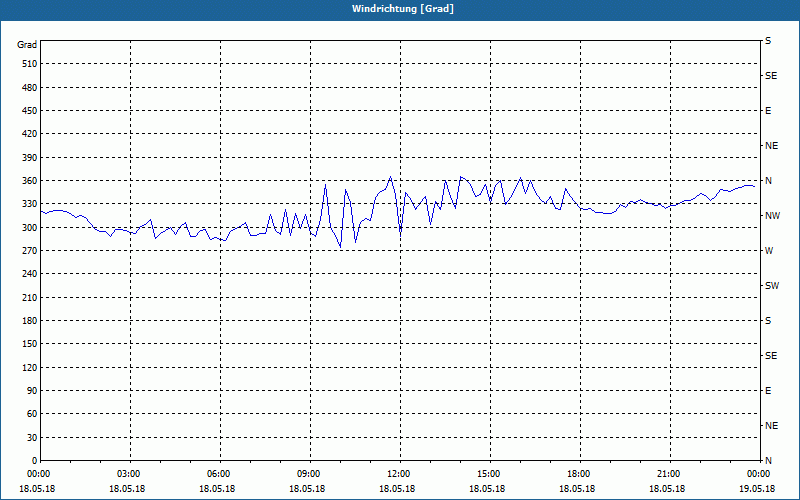
Task: Select the W compass label on right axis
Action: click(x=769, y=251)
